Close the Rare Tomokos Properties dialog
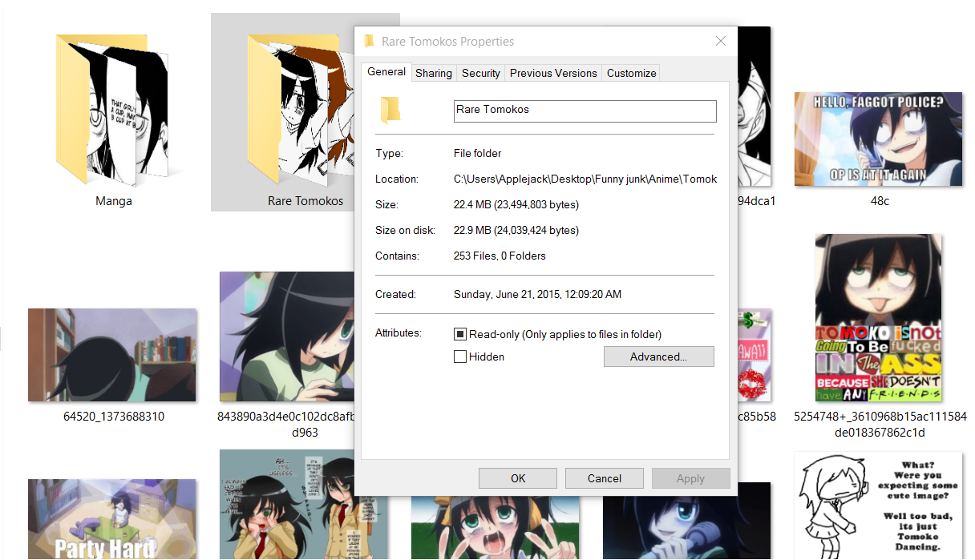Screen dimensions: 975x560 (720, 42)
